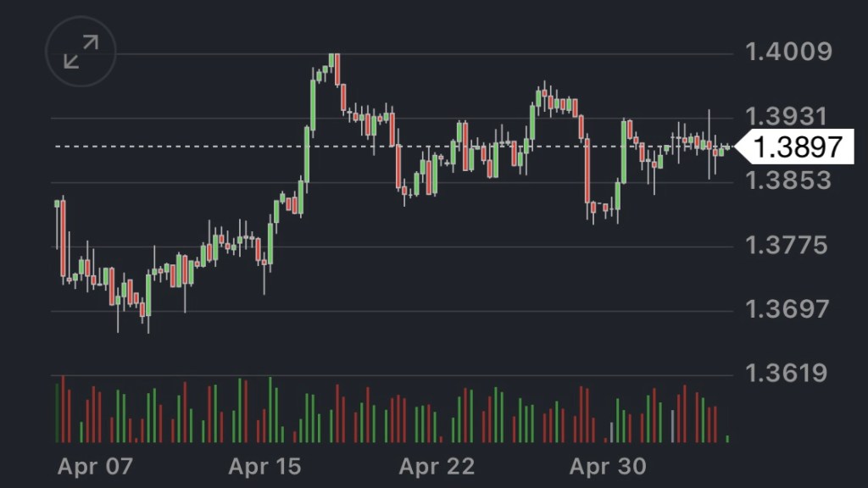This screenshot has width=868, height=488.
Task: Click the 1.3853 price level label
Action: coord(788,182)
